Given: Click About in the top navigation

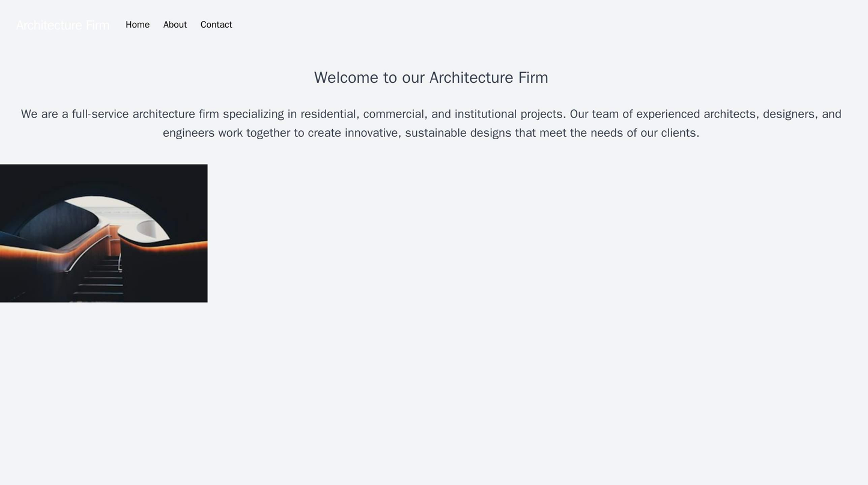Looking at the screenshot, I should (x=175, y=25).
